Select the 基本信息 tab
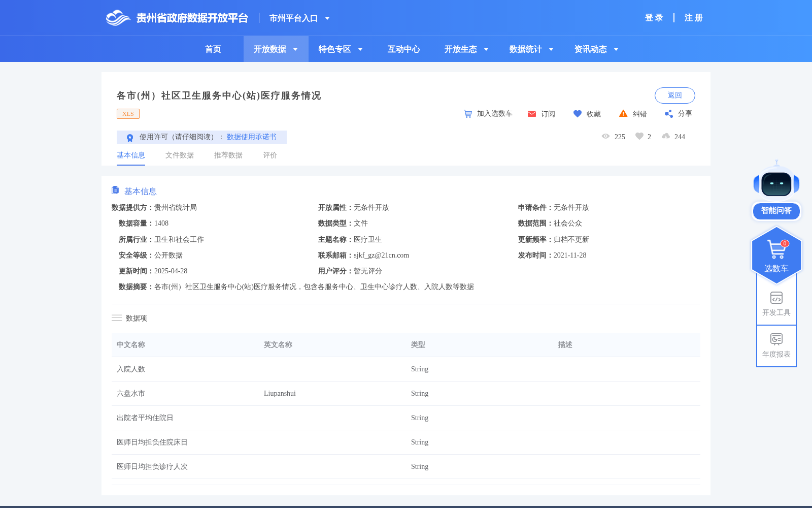Image resolution: width=812 pixels, height=508 pixels. [x=131, y=155]
